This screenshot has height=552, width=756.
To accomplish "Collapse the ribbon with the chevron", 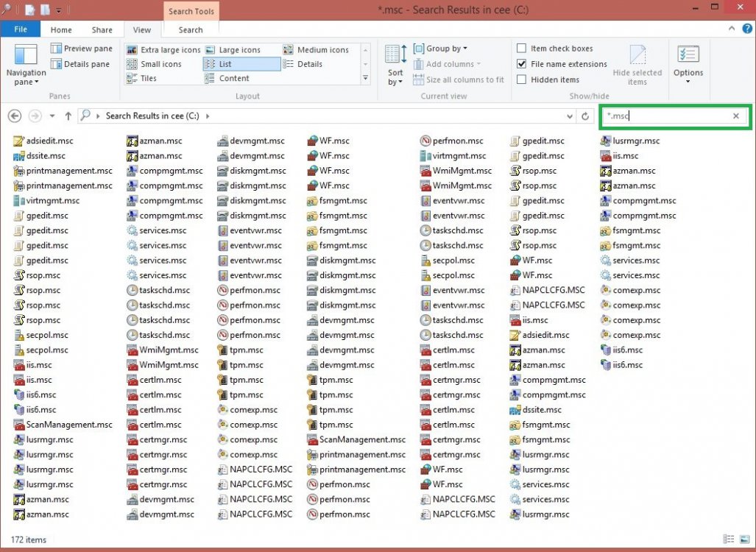I will click(732, 29).
